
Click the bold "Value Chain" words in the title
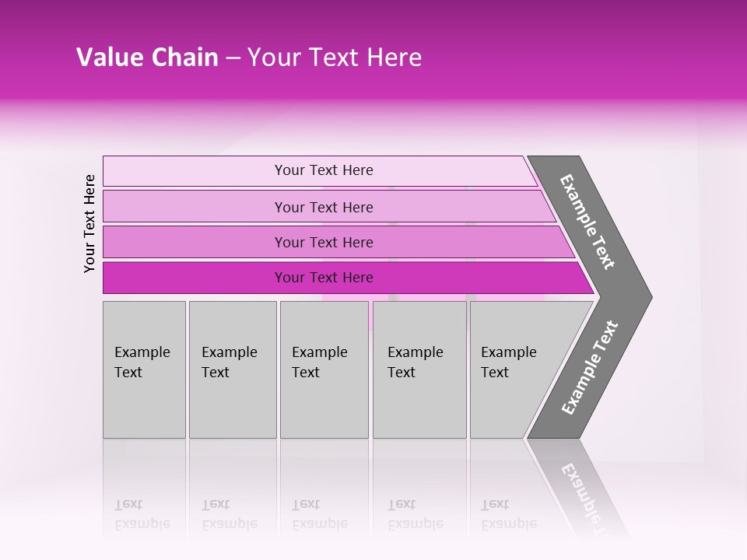click(147, 58)
